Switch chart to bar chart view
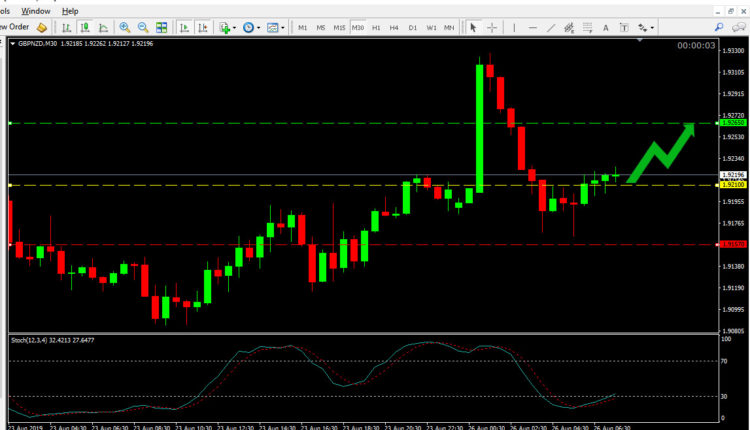750x430 pixels. pyautogui.click(x=67, y=28)
